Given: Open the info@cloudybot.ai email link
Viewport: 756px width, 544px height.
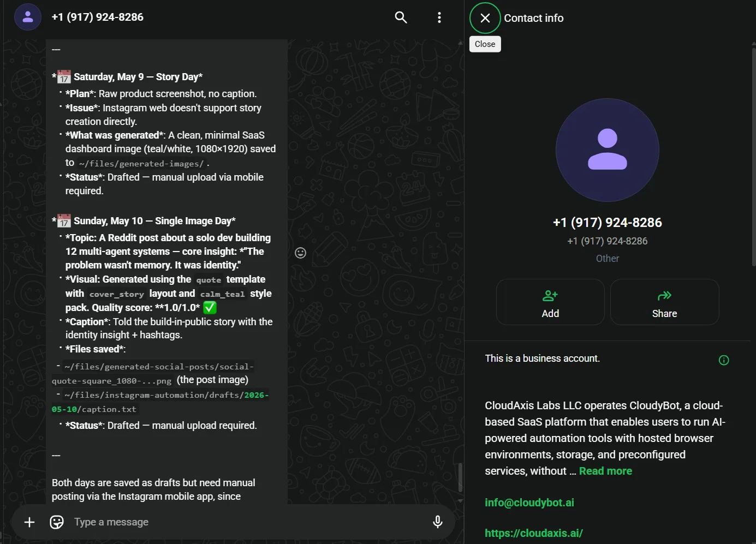Looking at the screenshot, I should pyautogui.click(x=529, y=503).
